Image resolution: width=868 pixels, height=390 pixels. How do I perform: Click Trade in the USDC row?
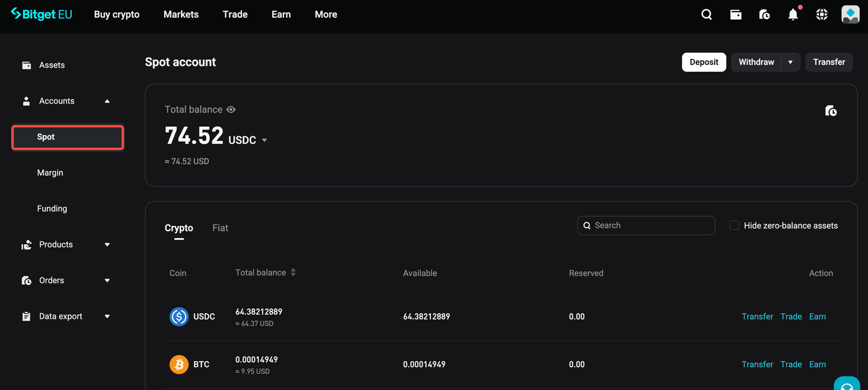coord(791,317)
